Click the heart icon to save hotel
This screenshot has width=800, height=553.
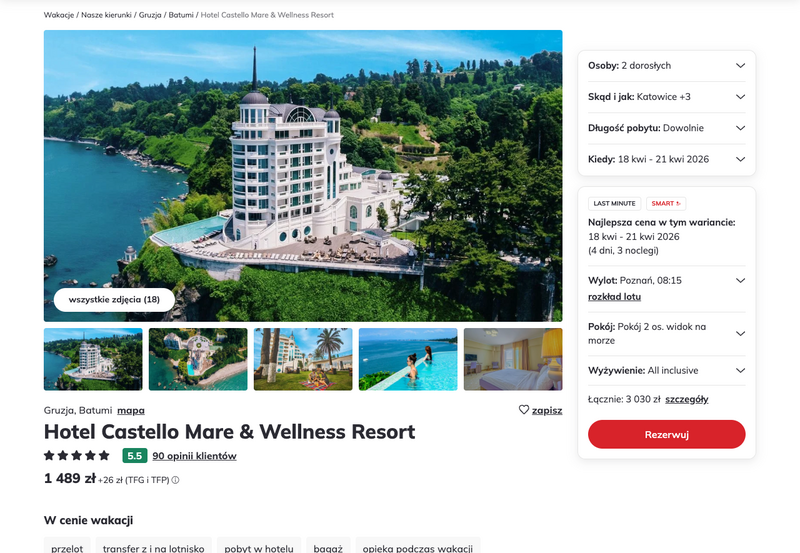(x=523, y=410)
